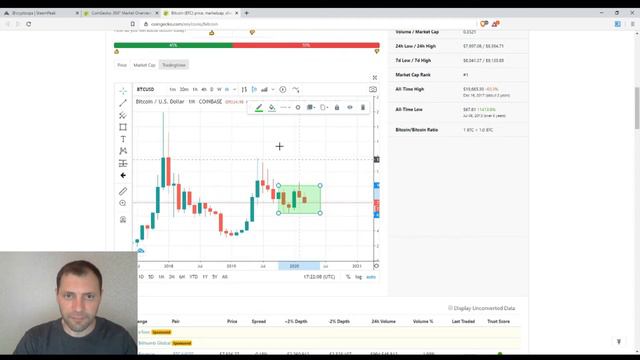The image size is (640, 360).
Task: Toggle the Display Unconverted Data checkbox
Action: [x=451, y=308]
